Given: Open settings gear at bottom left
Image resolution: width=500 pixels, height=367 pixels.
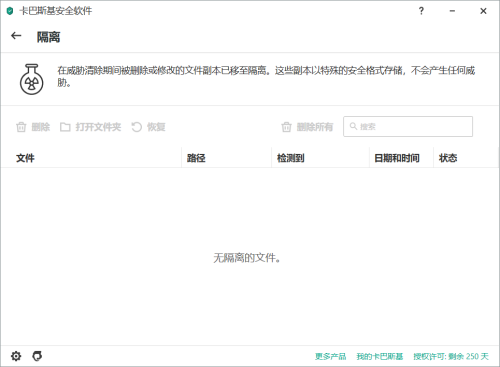Looking at the screenshot, I should click(x=16, y=356).
